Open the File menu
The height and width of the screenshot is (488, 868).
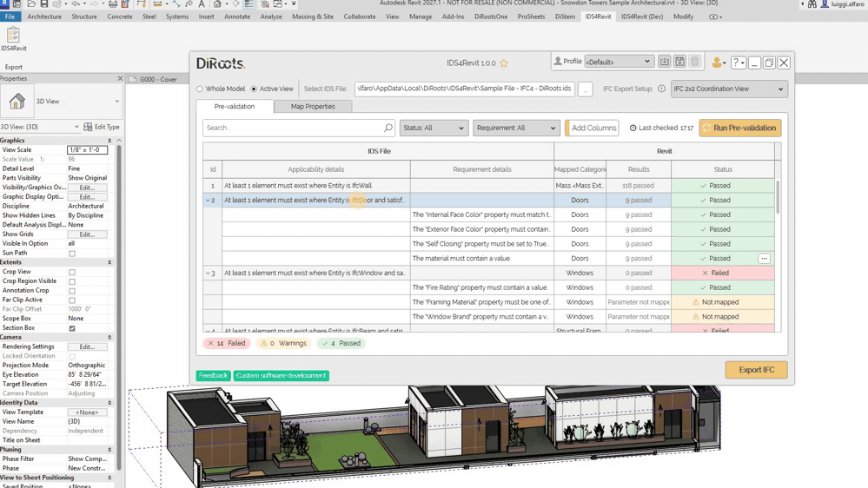click(x=10, y=16)
